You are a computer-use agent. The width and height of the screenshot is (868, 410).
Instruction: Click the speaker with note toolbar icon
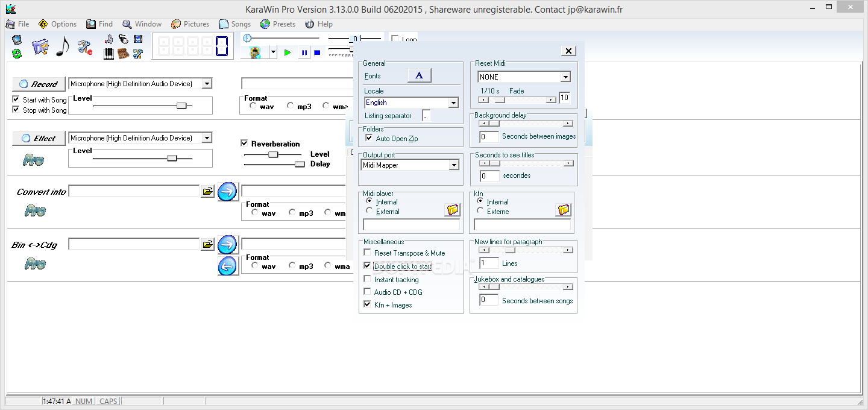coord(109,40)
